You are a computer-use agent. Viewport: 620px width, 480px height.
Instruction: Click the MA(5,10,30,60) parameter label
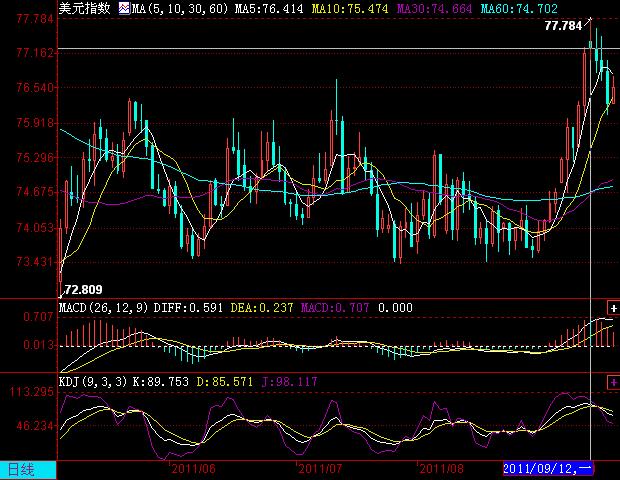click(180, 8)
